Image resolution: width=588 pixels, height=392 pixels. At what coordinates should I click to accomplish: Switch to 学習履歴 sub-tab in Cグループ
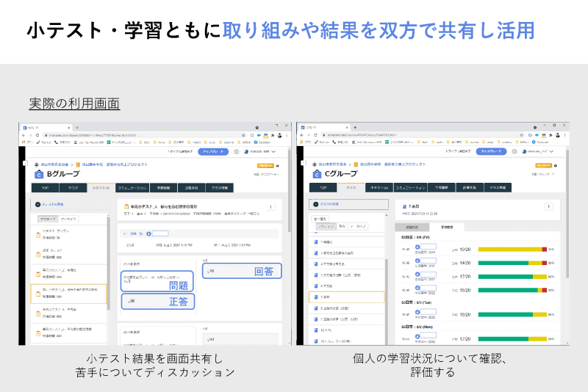(447, 227)
